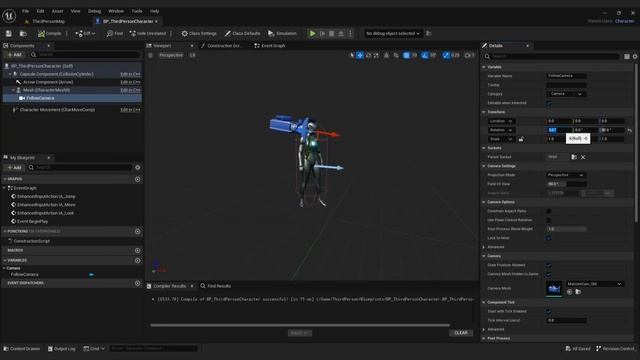This screenshot has width=640, height=360.
Task: Open the Projection Mode dropdown
Action: (x=567, y=175)
